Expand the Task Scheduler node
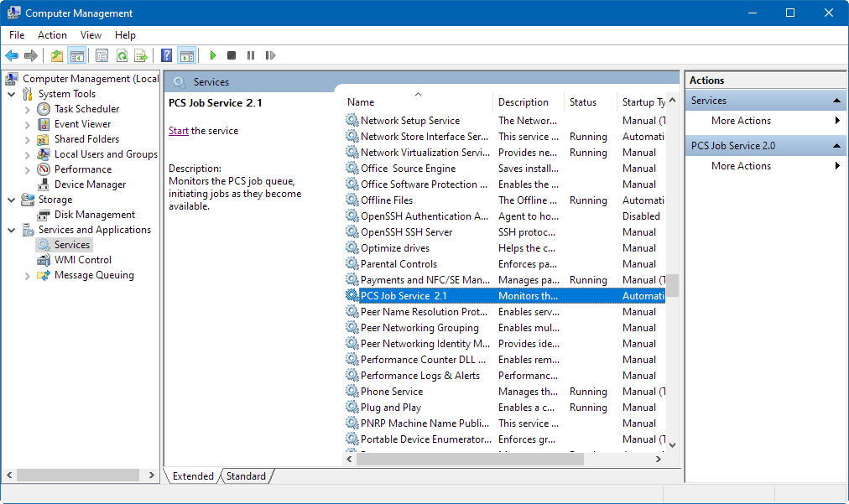The width and height of the screenshot is (849, 504). (x=27, y=109)
